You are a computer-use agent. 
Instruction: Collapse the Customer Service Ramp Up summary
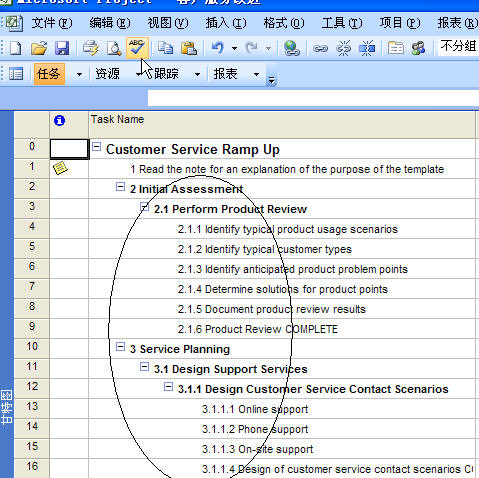(x=96, y=146)
